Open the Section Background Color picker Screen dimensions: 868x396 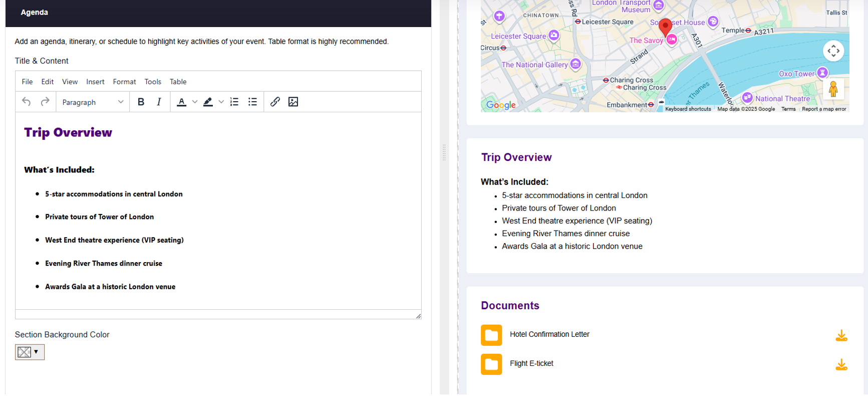(x=30, y=352)
